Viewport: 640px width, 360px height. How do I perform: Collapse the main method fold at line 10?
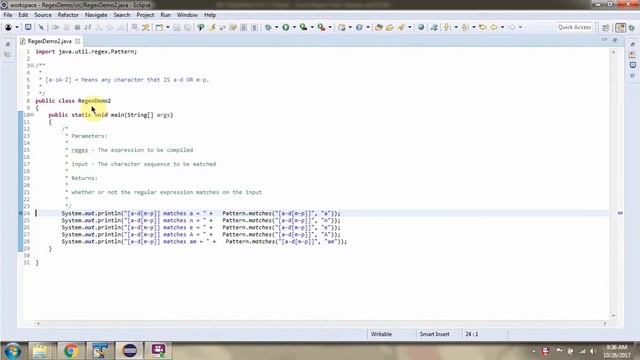(x=32, y=115)
